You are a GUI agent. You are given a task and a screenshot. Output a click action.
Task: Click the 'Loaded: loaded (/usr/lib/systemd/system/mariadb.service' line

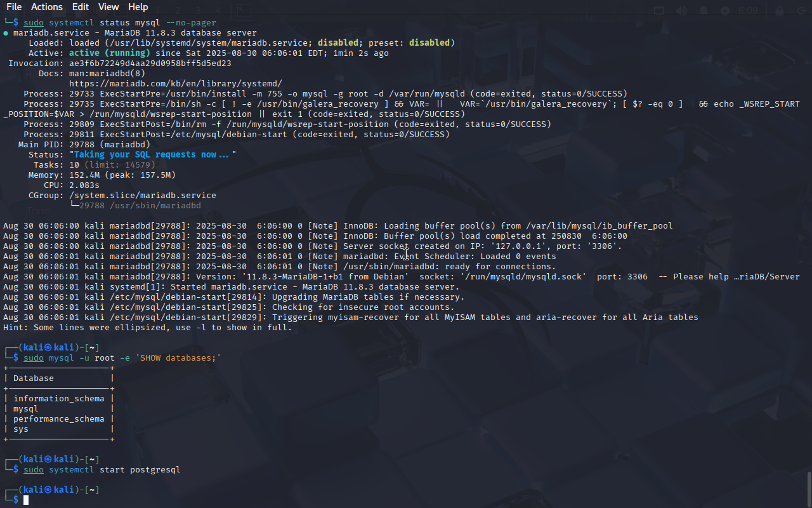pos(242,43)
